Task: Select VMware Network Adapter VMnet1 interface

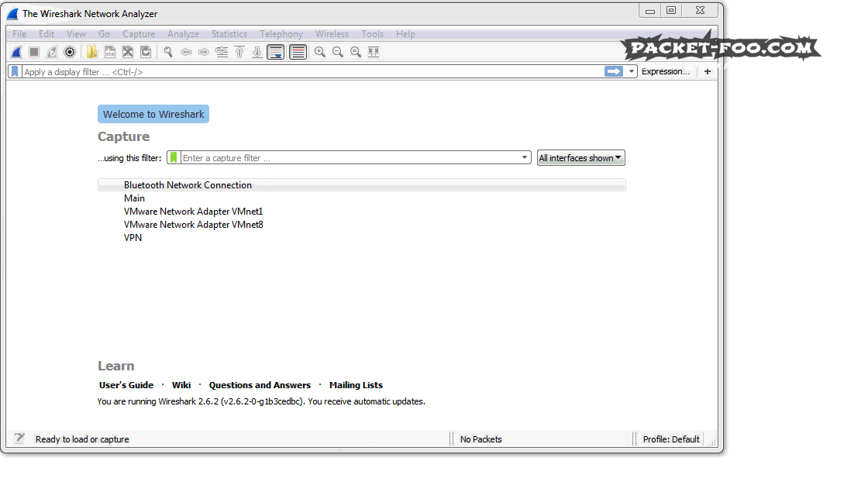Action: (x=361, y=212)
